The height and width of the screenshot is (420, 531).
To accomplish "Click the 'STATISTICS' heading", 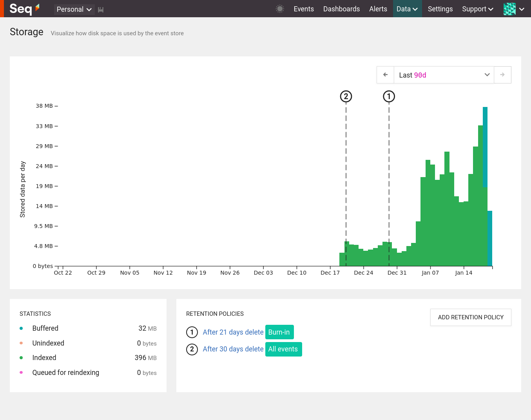I will [35, 314].
